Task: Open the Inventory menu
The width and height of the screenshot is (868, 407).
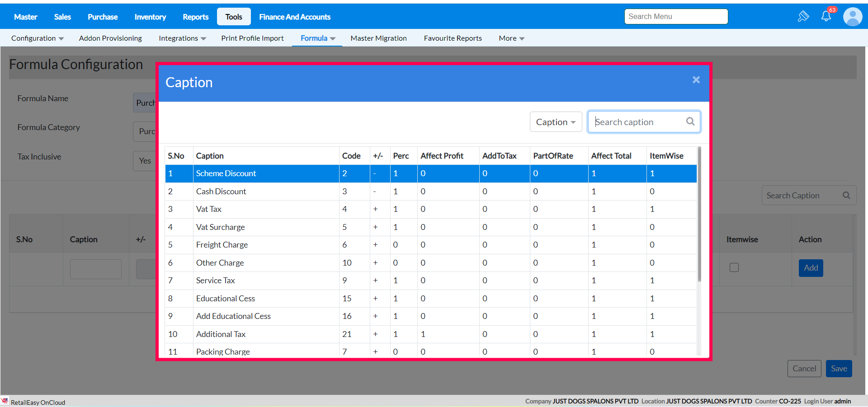Action: 150,17
